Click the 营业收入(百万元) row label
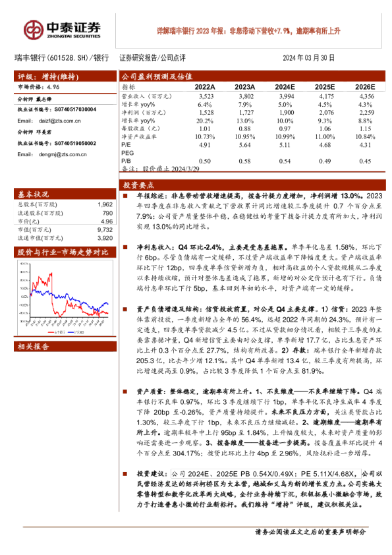 [x=146, y=96]
